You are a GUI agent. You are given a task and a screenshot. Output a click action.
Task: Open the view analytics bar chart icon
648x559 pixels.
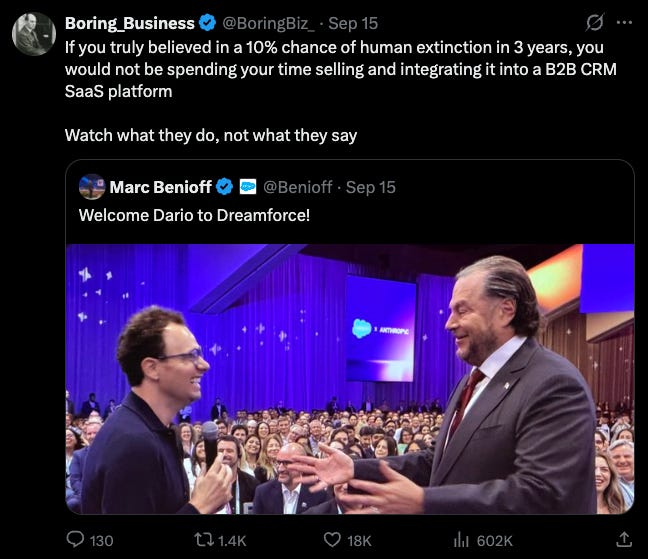tap(461, 540)
